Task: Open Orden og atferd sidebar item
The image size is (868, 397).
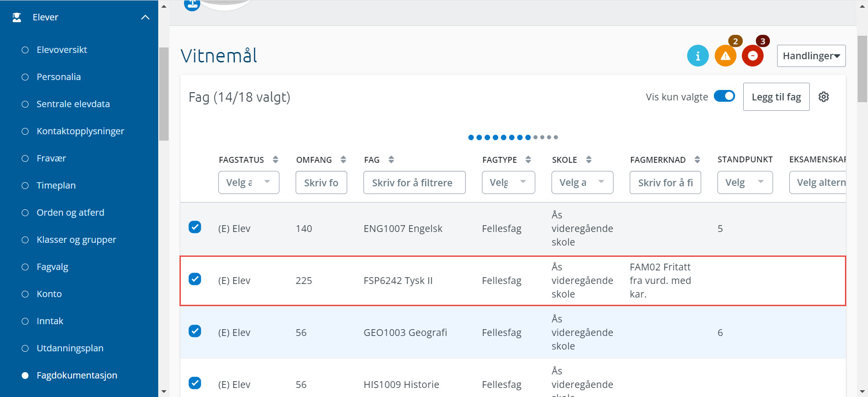Action: pyautogui.click(x=70, y=213)
